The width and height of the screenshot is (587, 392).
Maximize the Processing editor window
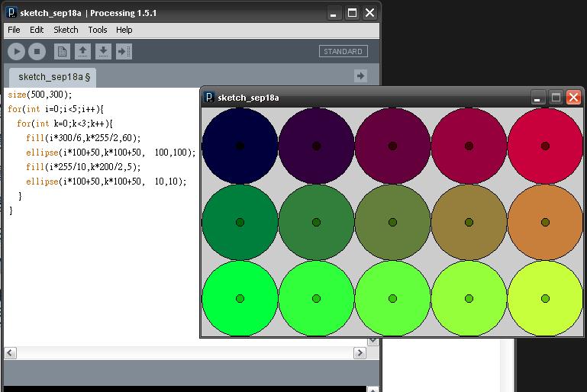[x=352, y=13]
